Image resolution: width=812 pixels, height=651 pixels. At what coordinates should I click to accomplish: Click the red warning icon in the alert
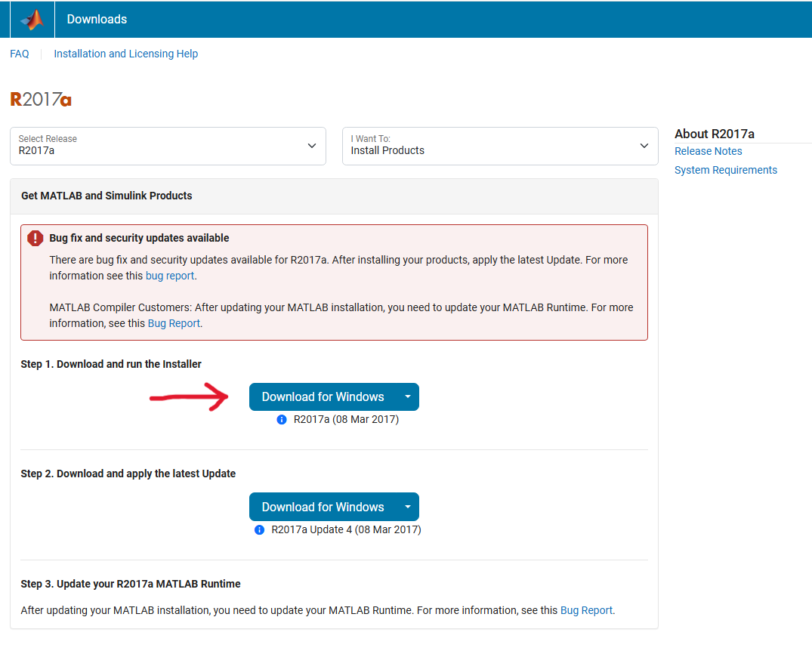pyautogui.click(x=36, y=239)
